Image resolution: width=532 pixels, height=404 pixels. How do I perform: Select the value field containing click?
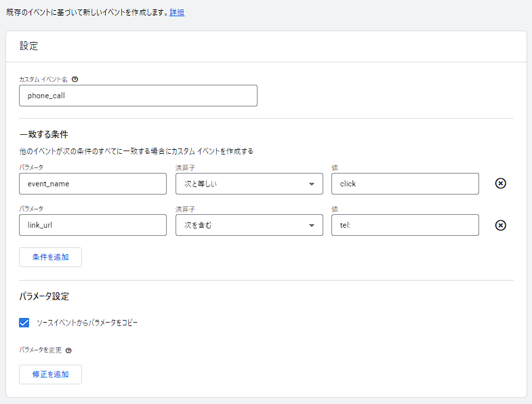[405, 184]
